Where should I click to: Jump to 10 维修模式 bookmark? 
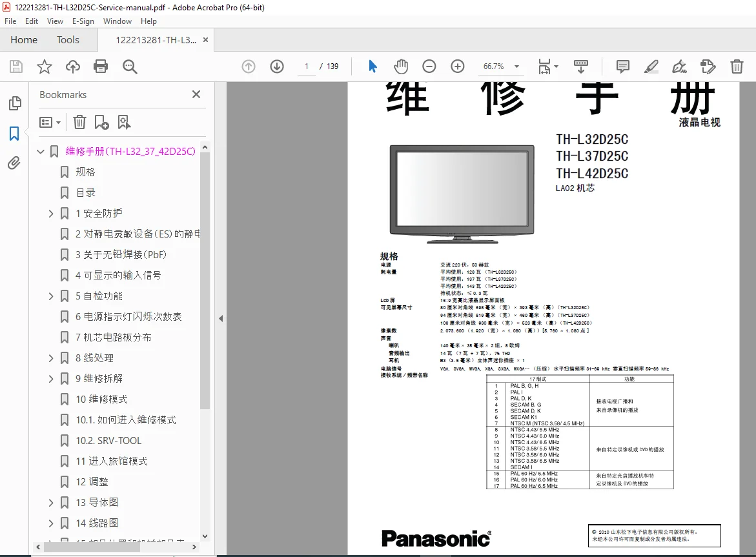click(102, 400)
